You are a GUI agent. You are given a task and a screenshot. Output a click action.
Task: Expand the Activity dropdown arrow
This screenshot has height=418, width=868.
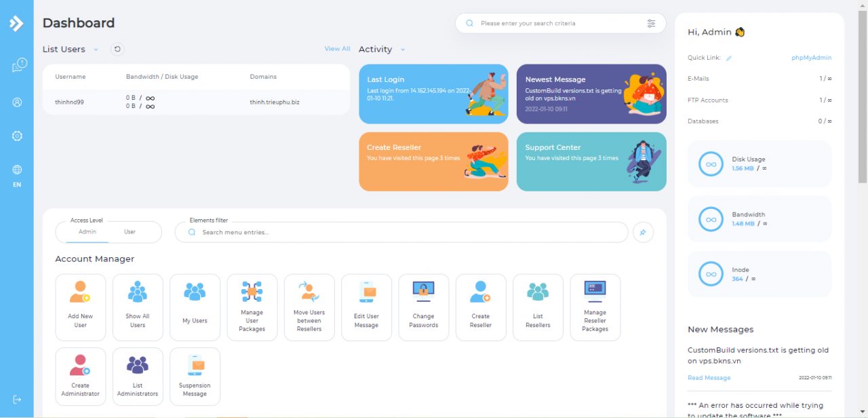403,50
